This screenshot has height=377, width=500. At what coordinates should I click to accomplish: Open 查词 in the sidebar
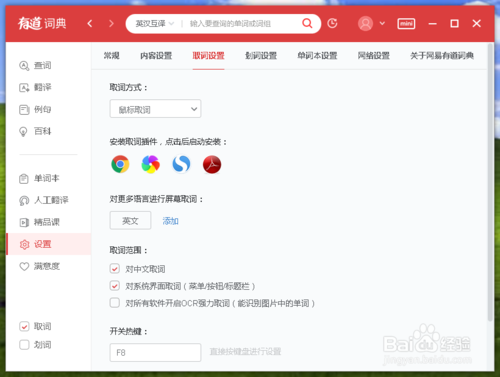click(35, 66)
